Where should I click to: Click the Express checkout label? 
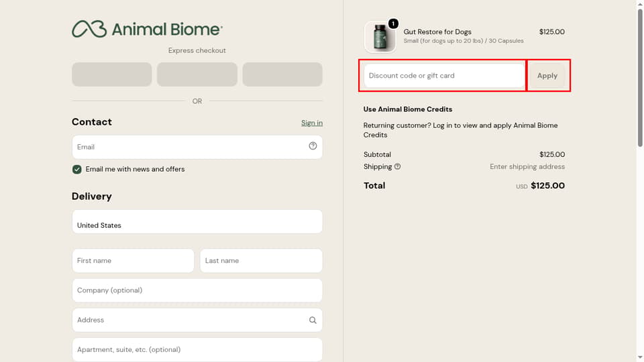(x=197, y=50)
